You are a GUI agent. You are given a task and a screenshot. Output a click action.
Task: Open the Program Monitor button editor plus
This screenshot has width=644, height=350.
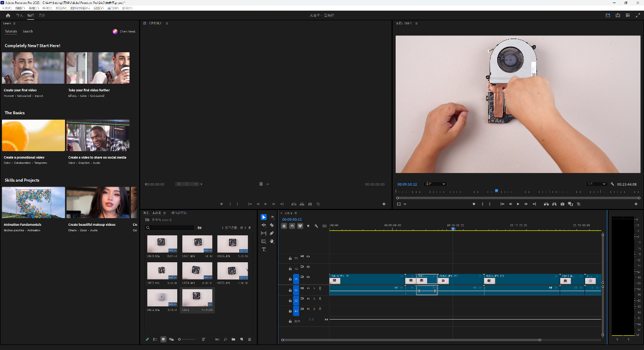pyautogui.click(x=636, y=204)
